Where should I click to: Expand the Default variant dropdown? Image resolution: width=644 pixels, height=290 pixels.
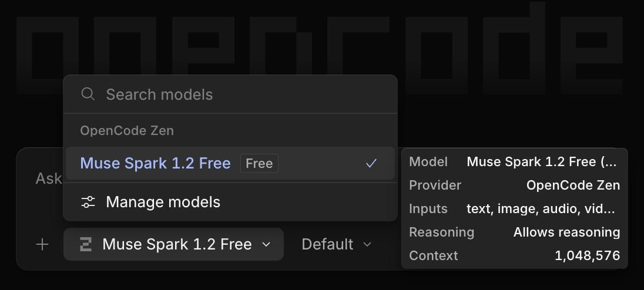click(x=336, y=244)
